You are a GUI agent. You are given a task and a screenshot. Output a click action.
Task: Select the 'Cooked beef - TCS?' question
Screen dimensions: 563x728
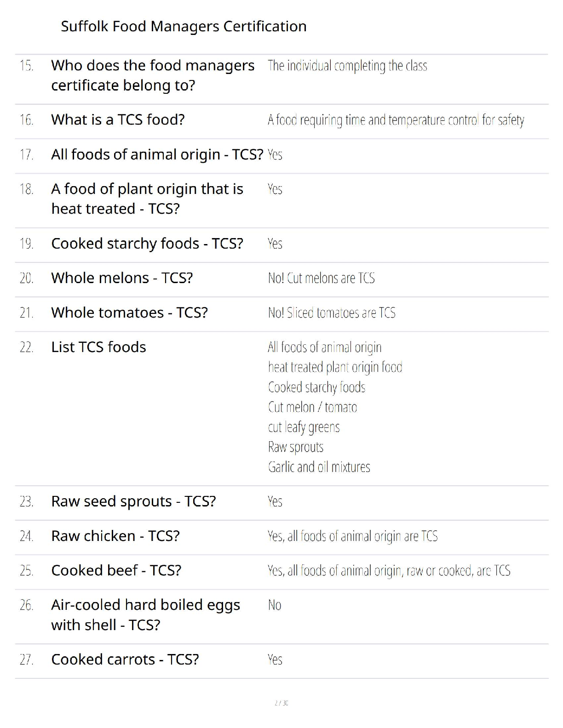pos(116,571)
